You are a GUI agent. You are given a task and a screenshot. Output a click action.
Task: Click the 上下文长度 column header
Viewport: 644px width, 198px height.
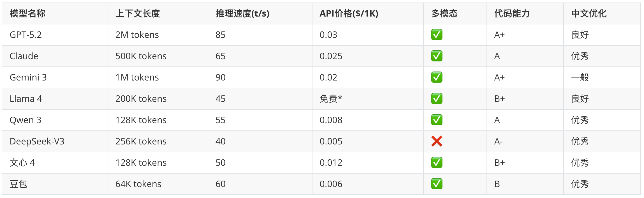138,13
